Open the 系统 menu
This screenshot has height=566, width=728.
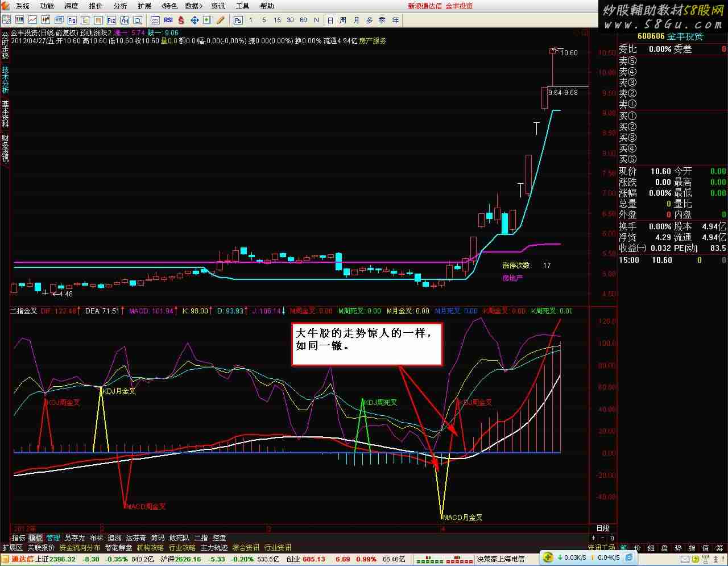tap(23, 6)
